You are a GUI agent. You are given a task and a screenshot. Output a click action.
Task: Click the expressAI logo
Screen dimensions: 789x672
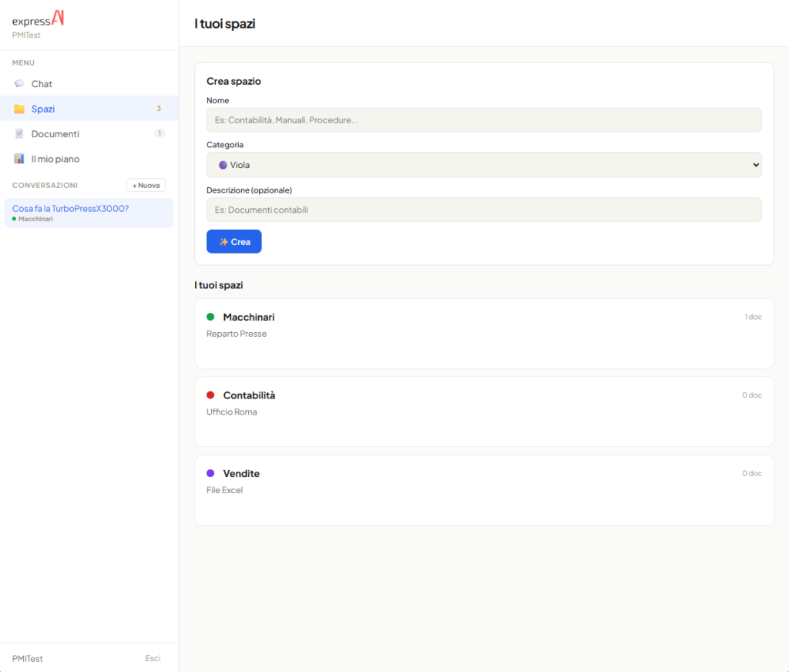point(38,18)
